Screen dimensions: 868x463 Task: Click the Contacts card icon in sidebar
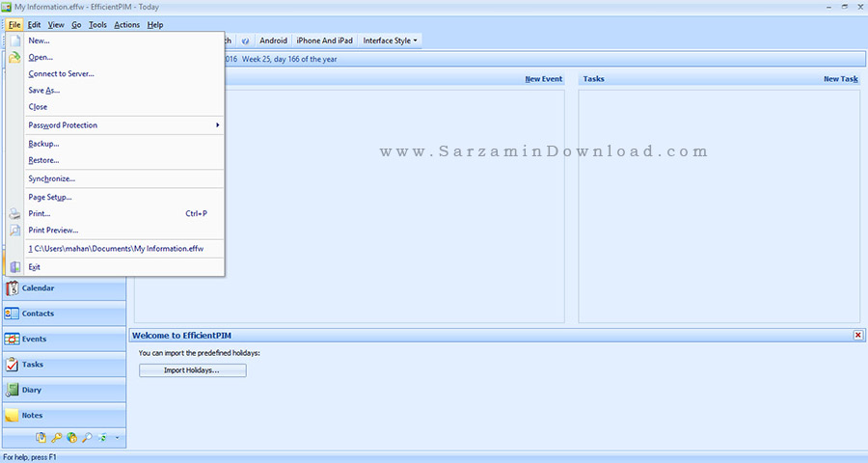[12, 313]
